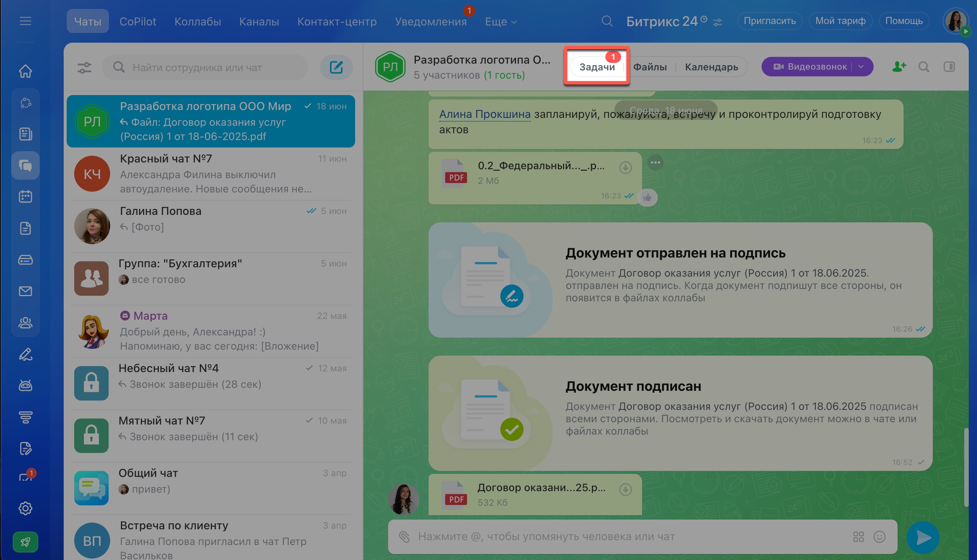Image resolution: width=977 pixels, height=560 pixels.
Task: Search within the current chat
Action: click(924, 67)
